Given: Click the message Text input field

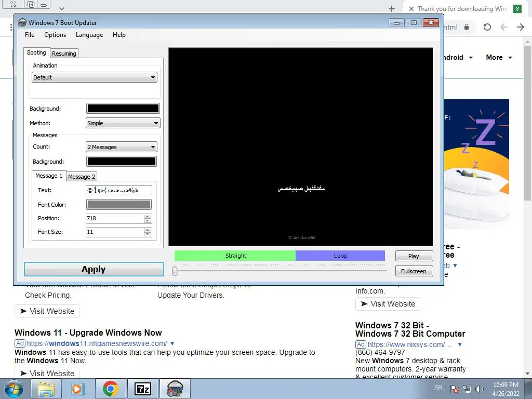Looking at the screenshot, I should coord(119,190).
